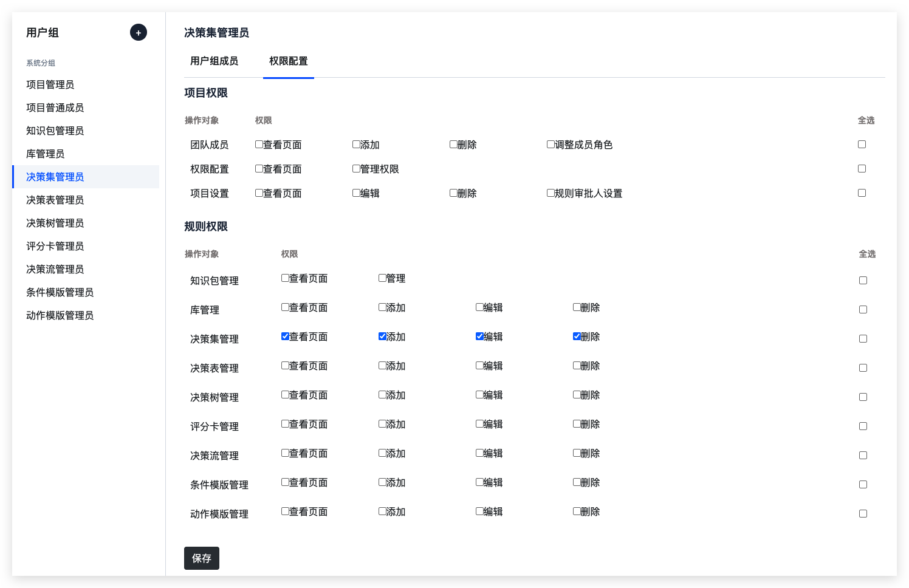Enable 规则审批人设置 for 项目设置
This screenshot has width=909, height=588.
click(x=551, y=193)
